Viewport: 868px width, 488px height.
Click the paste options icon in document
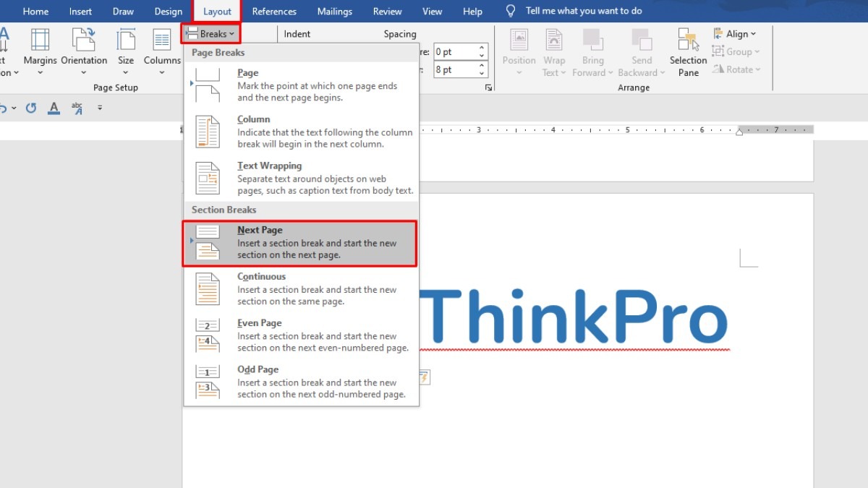click(424, 377)
